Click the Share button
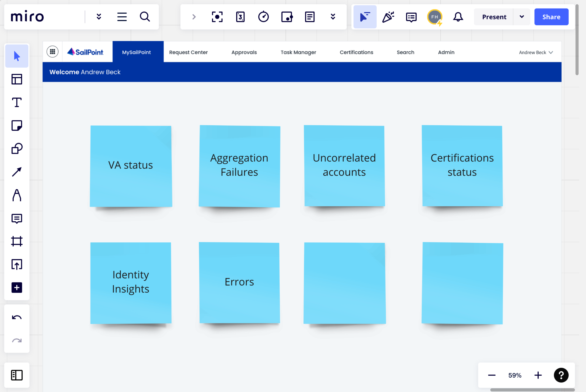The width and height of the screenshot is (586, 392). point(551,17)
